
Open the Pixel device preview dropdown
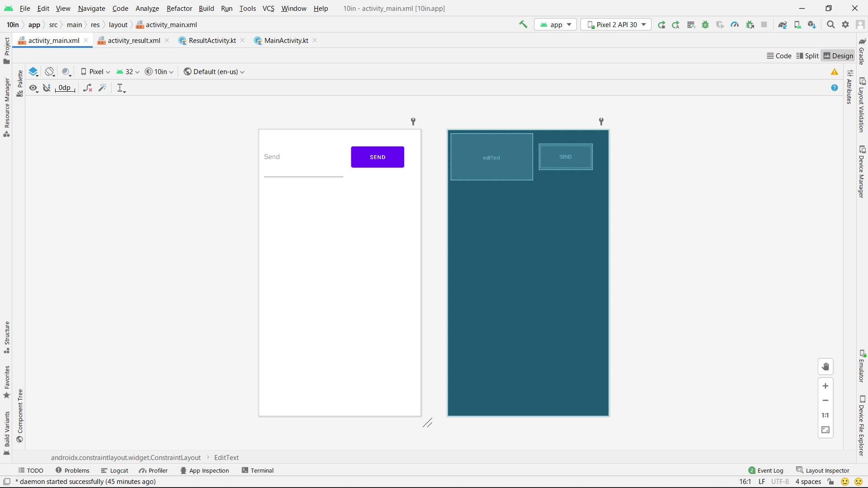95,72
